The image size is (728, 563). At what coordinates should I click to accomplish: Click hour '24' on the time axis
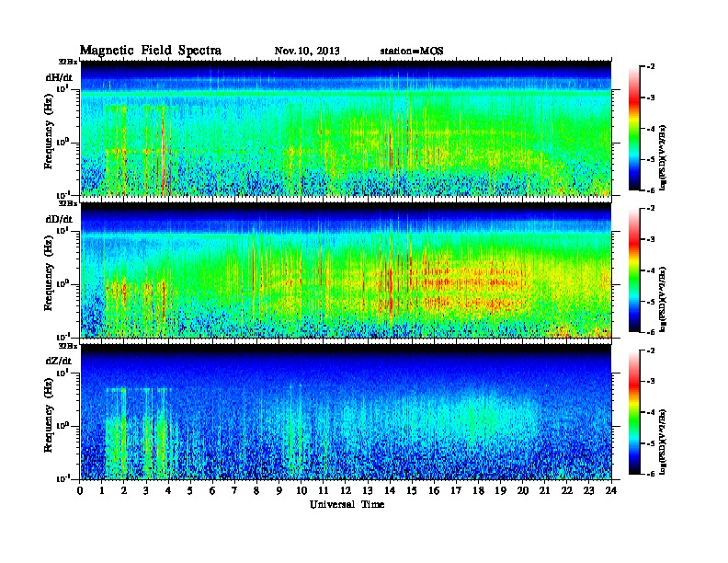611,490
